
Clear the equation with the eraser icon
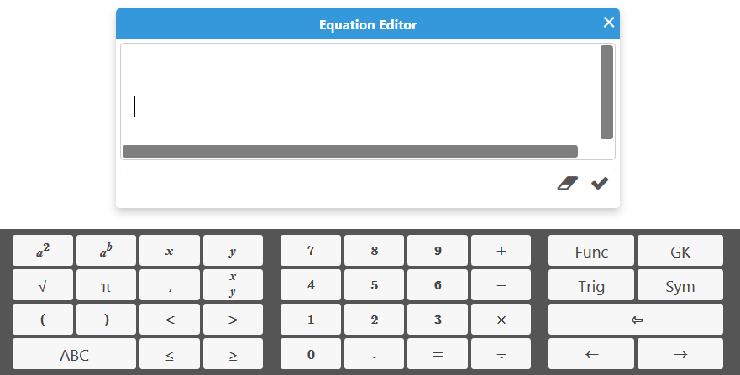click(x=567, y=183)
